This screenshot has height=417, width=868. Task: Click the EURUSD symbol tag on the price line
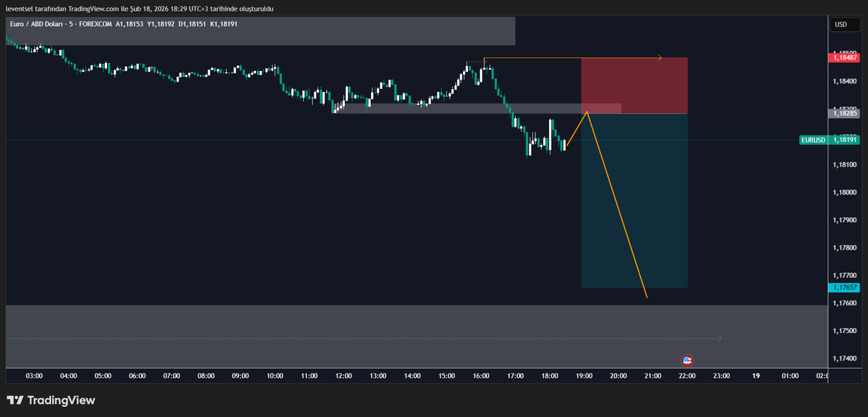point(813,140)
